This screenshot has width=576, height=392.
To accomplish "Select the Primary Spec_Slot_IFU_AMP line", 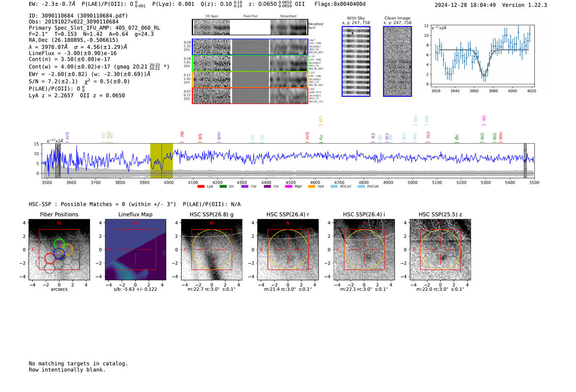I will tap(94, 28).
